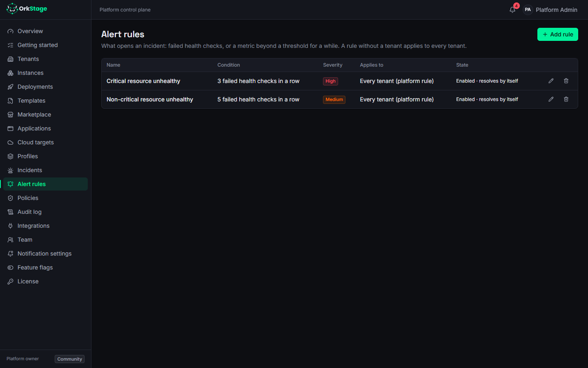Click the Tenants building icon
The image size is (588, 368).
11,59
